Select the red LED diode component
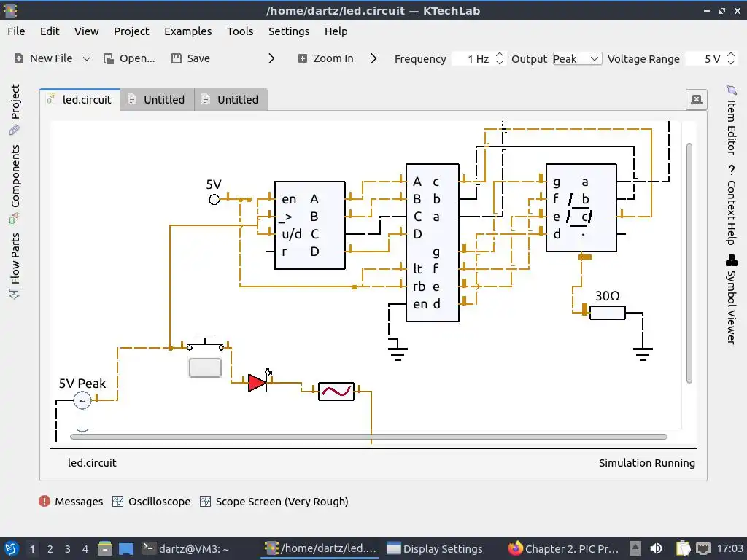 click(x=258, y=382)
